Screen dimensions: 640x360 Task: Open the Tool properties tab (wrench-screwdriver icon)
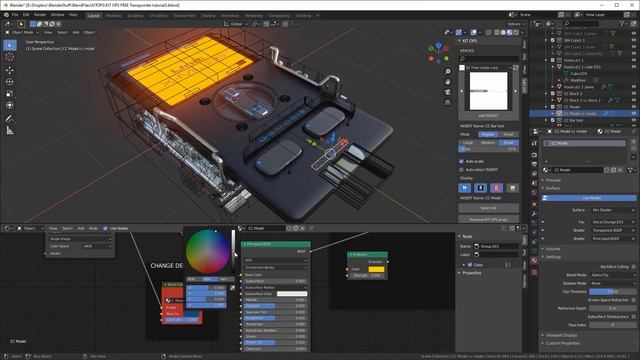tap(534, 143)
